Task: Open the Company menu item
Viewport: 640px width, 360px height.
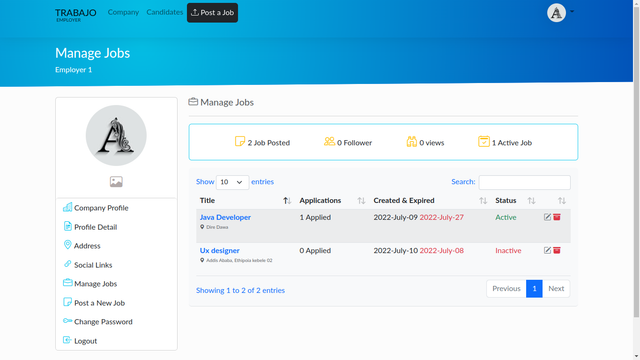Action: (x=123, y=12)
